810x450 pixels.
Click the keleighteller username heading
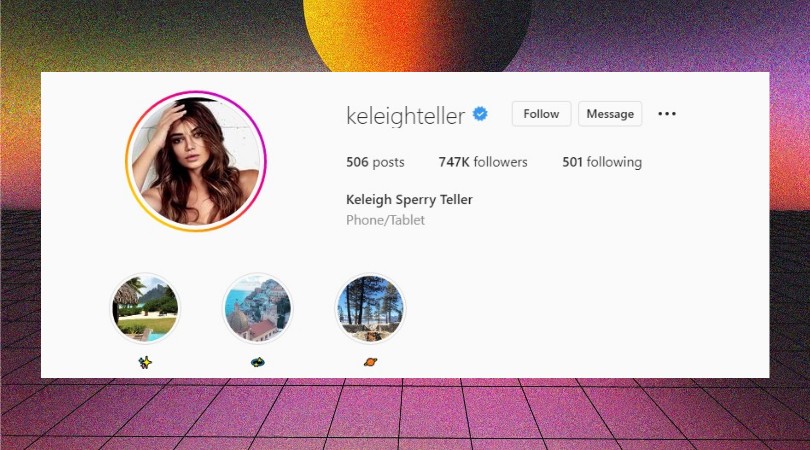(x=406, y=116)
